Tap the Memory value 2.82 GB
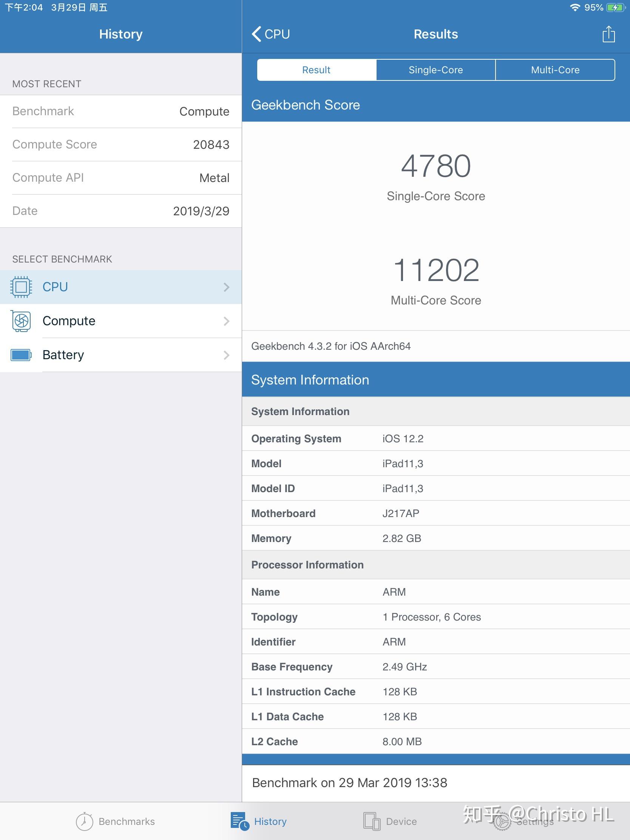Screen dimensions: 630x840 (402, 539)
